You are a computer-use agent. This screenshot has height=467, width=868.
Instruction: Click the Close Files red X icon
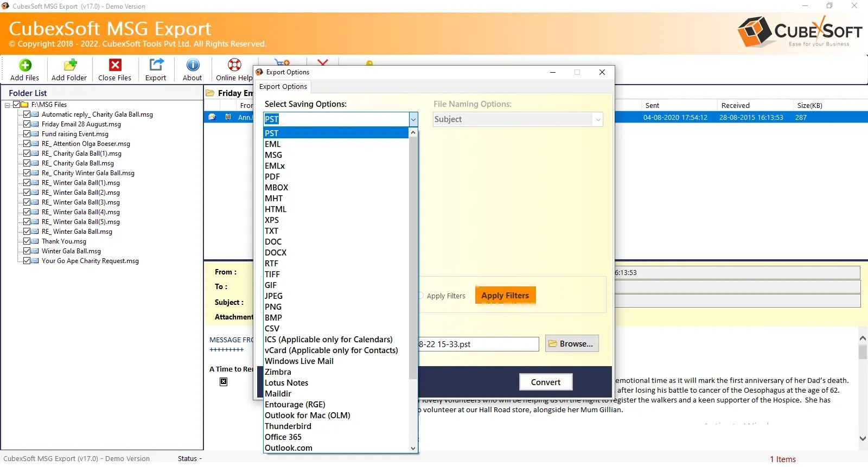click(x=115, y=65)
